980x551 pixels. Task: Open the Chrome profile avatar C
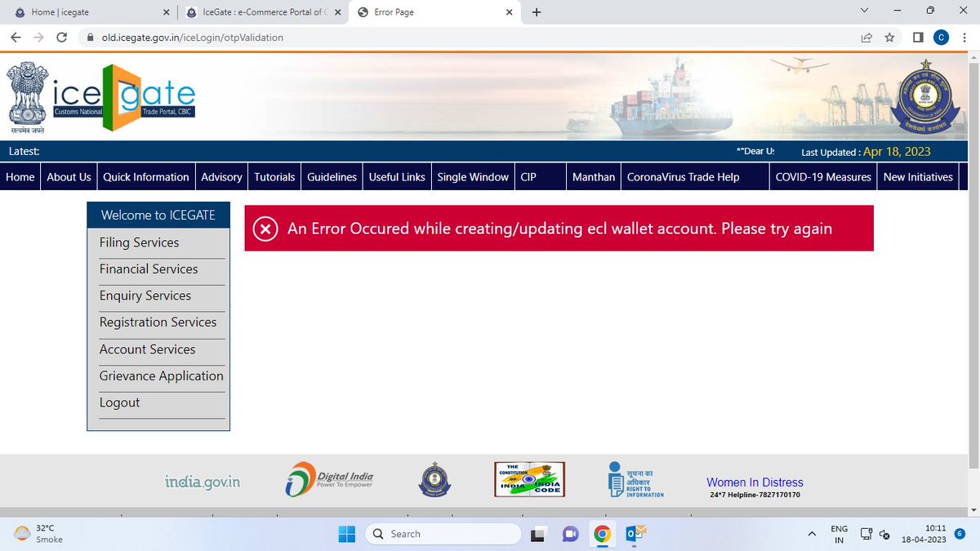pyautogui.click(x=941, y=38)
